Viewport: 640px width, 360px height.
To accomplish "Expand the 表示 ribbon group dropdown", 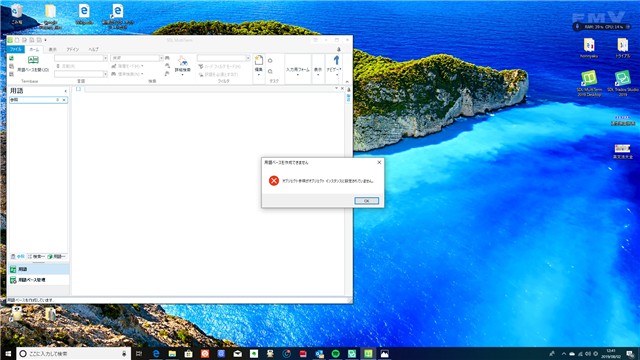I will [x=318, y=70].
